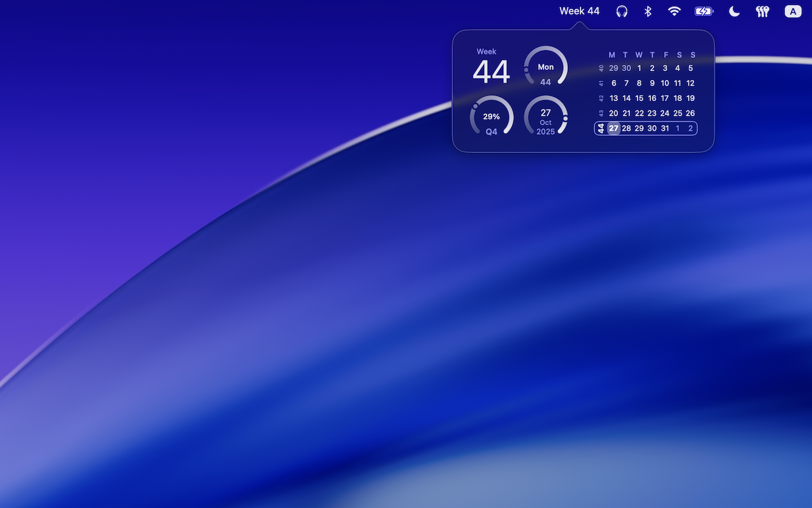The width and height of the screenshot is (812, 508).
Task: Select October 15 in the calendar grid
Action: coord(639,98)
